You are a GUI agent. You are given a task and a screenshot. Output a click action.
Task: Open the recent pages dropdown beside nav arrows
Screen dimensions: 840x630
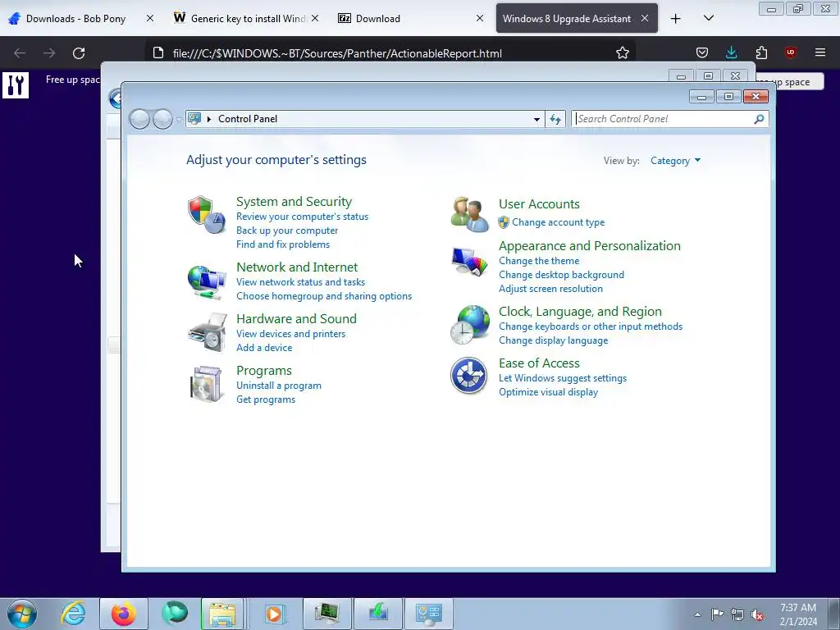pos(178,119)
